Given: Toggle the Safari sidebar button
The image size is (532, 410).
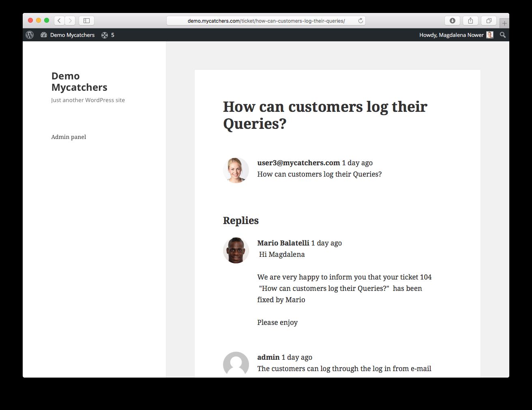Looking at the screenshot, I should (x=86, y=21).
